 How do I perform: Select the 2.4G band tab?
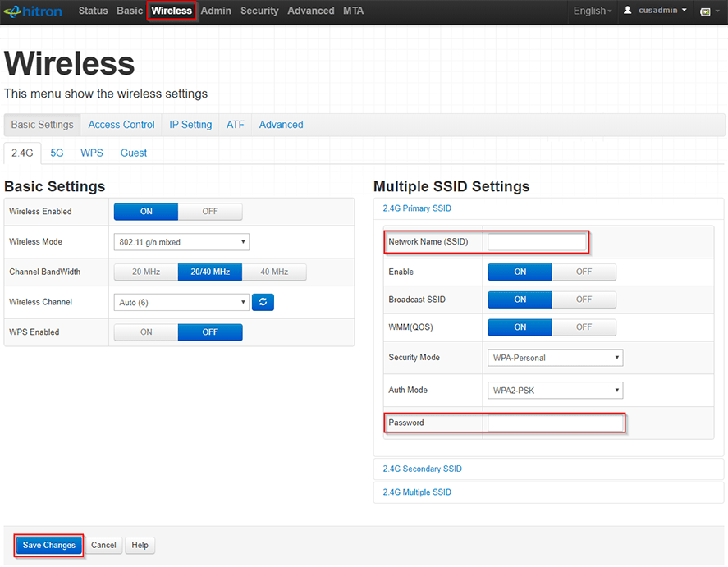22,153
